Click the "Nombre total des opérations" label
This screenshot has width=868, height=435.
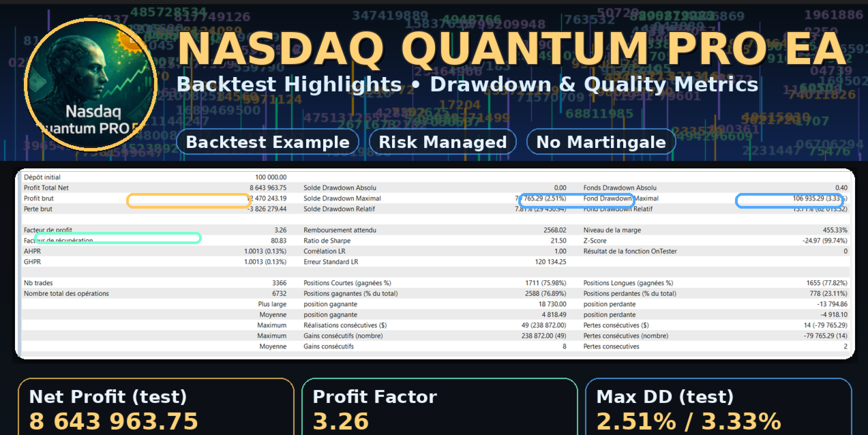pyautogui.click(x=66, y=294)
